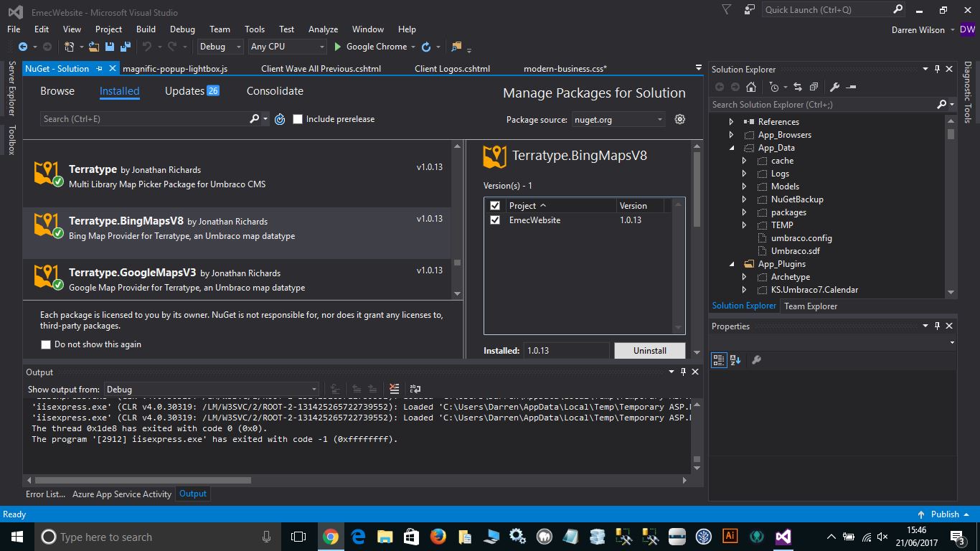Open NuGet settings gear icon
The width and height of the screenshot is (980, 551).
tap(680, 119)
